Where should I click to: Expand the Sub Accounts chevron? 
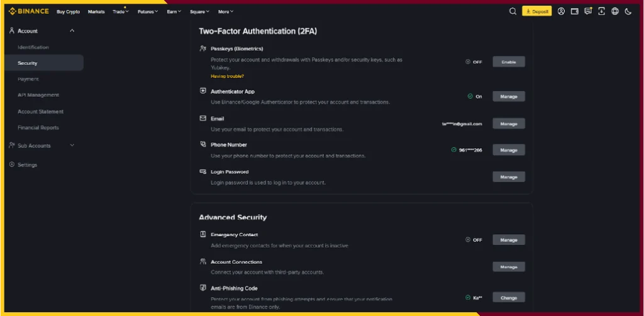[72, 145]
